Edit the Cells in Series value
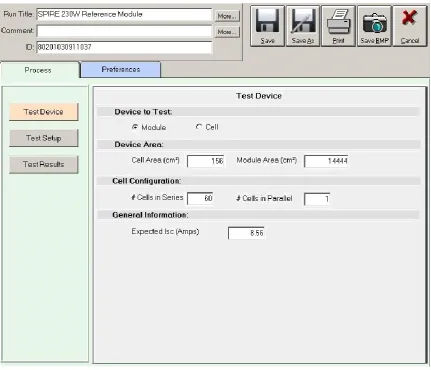This screenshot has height=370, width=431. [200, 198]
